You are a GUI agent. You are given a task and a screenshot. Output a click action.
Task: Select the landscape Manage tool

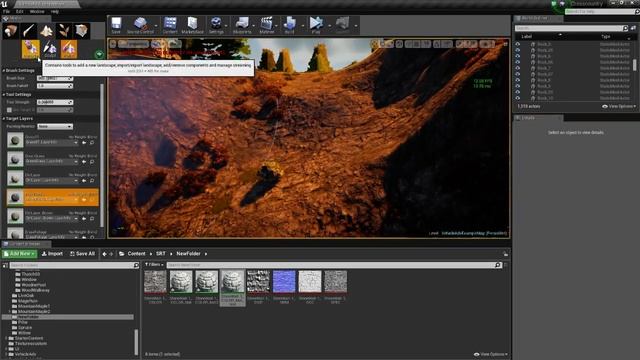click(x=30, y=49)
